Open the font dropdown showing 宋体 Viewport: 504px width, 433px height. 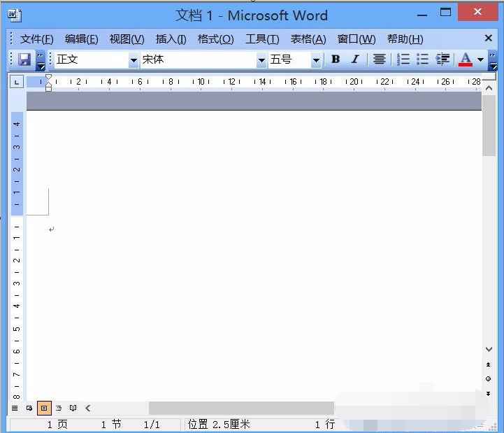click(261, 60)
